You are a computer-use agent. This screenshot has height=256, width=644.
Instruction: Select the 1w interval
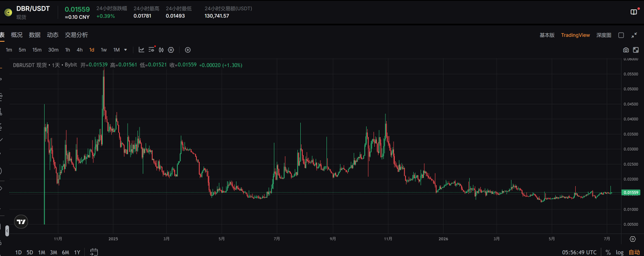[x=104, y=50]
